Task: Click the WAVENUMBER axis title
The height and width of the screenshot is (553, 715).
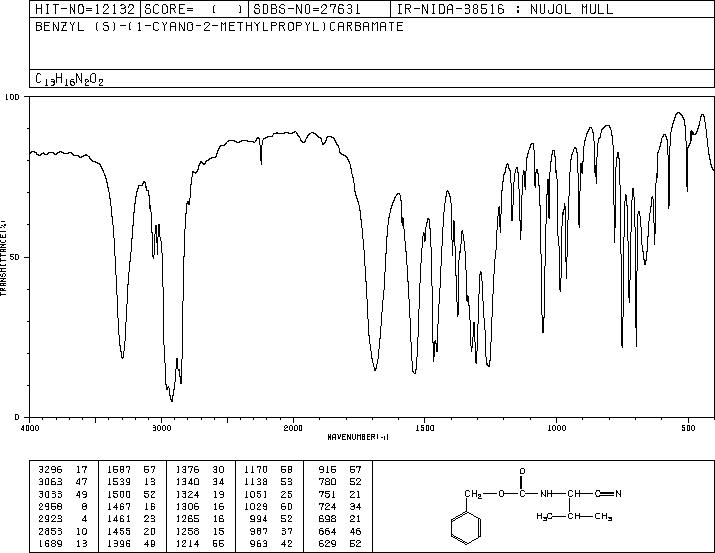Action: [358, 437]
